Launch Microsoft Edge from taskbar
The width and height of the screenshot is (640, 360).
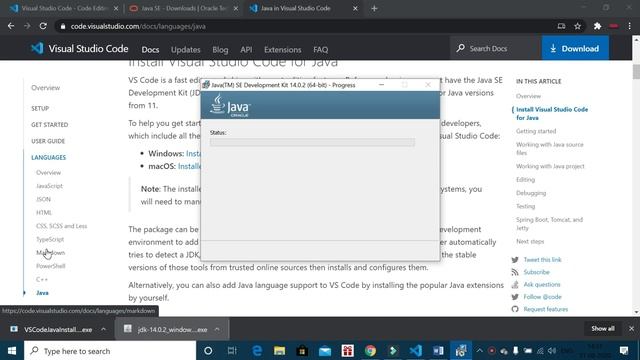click(x=257, y=351)
